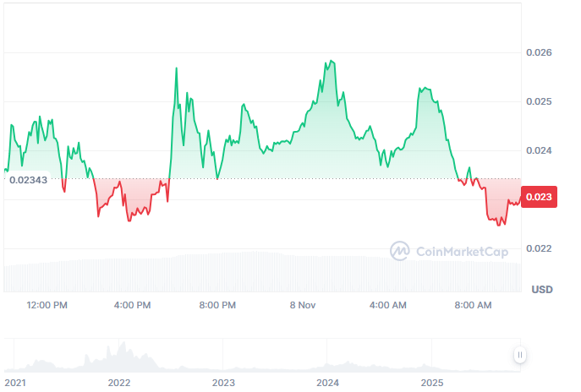Image resolution: width=581 pixels, height=392 pixels.
Task: Click the 0.022 price axis label
Action: pos(540,248)
